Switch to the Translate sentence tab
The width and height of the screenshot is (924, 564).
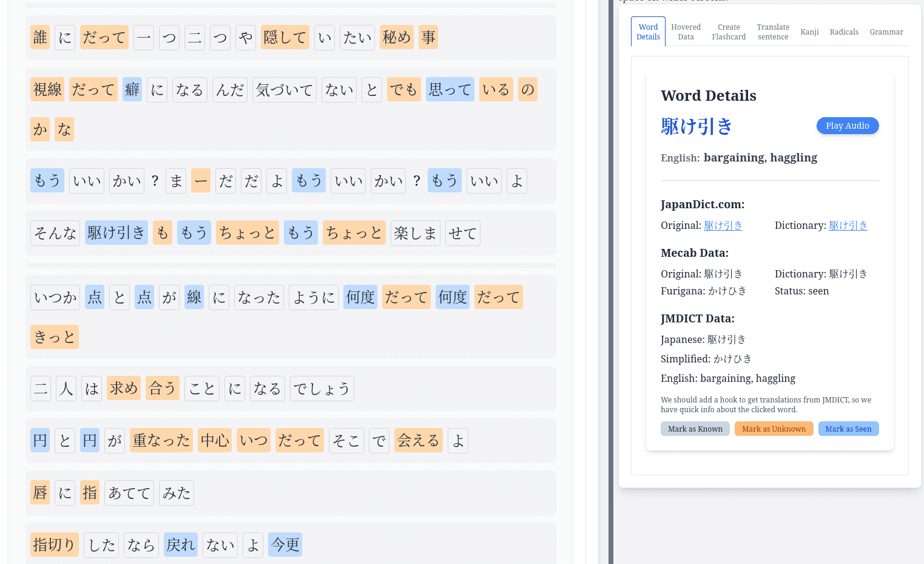coord(773,32)
